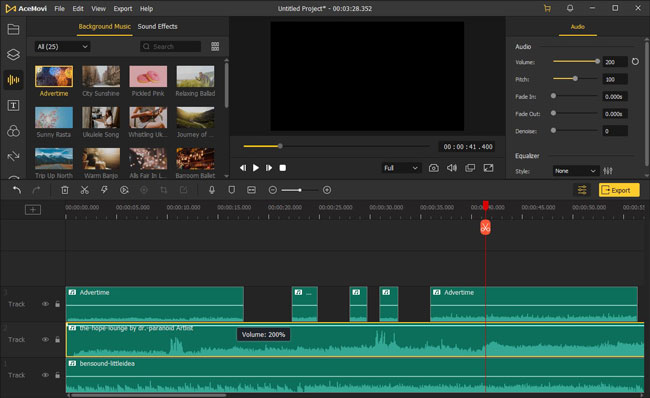The width and height of the screenshot is (650, 398).
Task: Open the Full preview quality dropdown
Action: pyautogui.click(x=401, y=168)
